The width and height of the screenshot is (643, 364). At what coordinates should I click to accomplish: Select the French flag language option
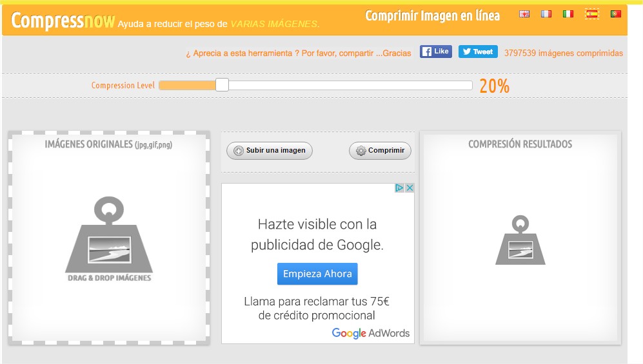[x=546, y=14]
